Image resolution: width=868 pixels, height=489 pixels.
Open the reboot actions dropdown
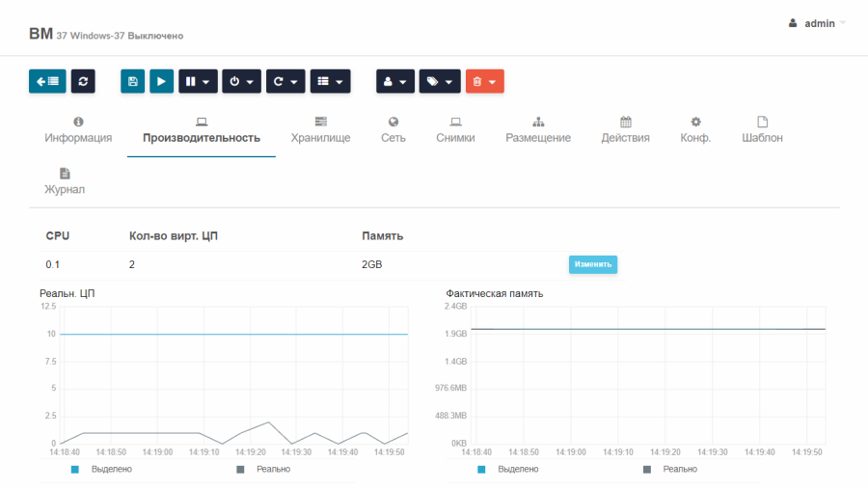[x=285, y=81]
